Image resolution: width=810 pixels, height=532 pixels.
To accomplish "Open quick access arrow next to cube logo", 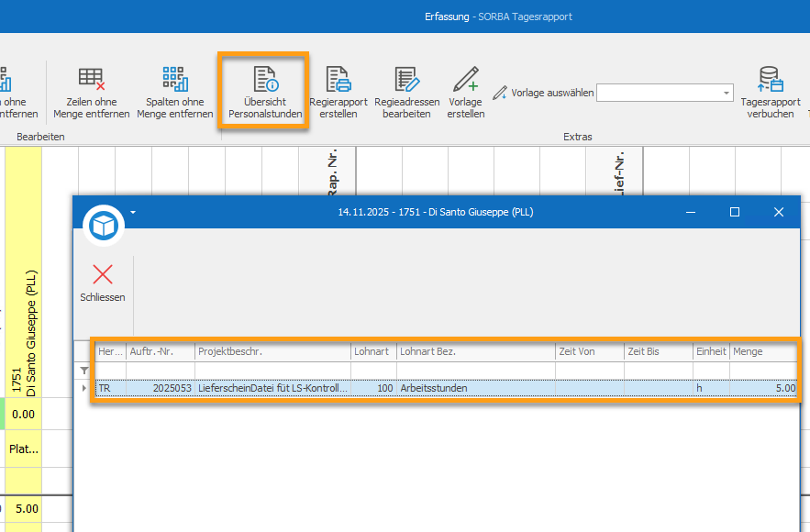I will coord(133,212).
